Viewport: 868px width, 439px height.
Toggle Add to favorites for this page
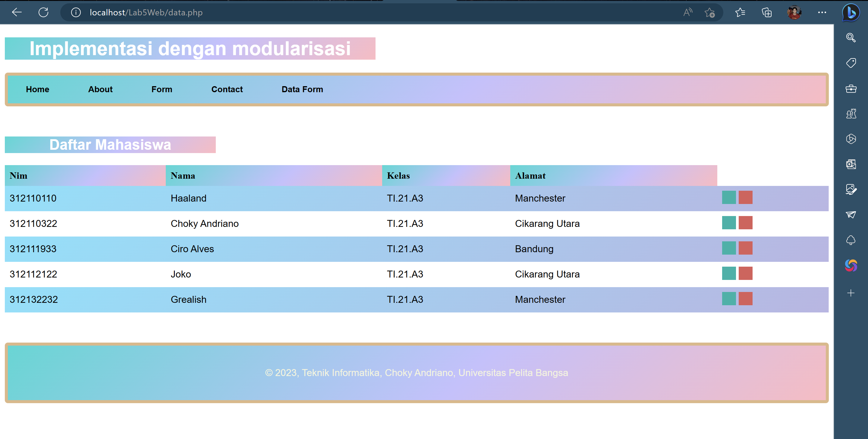click(x=710, y=12)
